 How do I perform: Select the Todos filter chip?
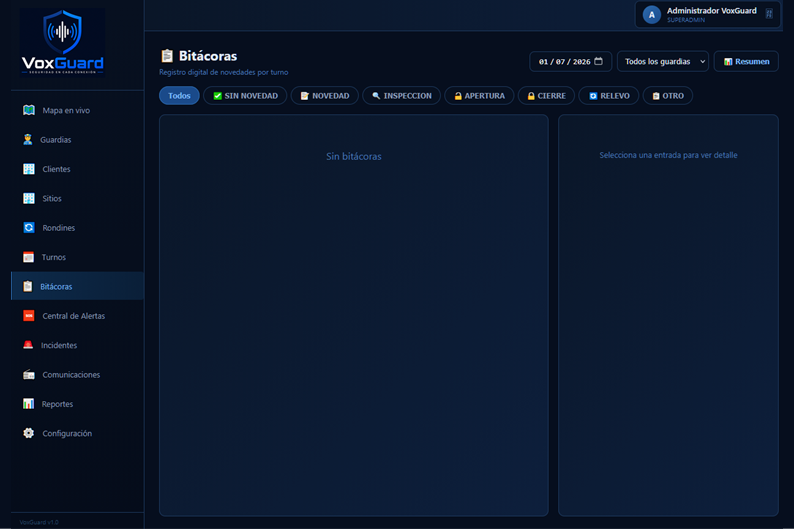[x=179, y=96]
